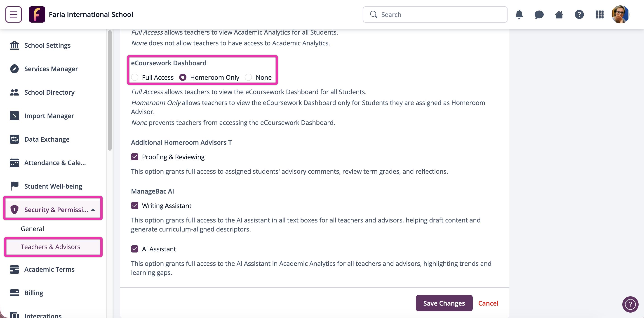
Task: Open the messages chat bubble icon
Action: click(539, 14)
